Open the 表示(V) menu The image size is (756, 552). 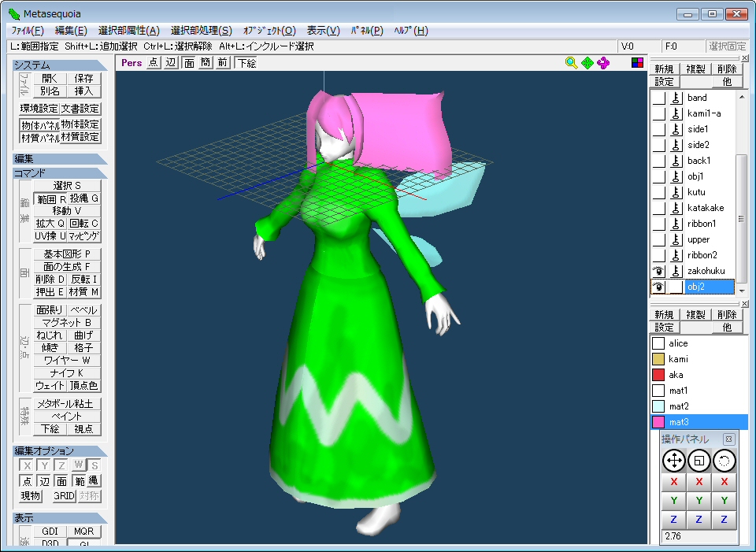323,31
